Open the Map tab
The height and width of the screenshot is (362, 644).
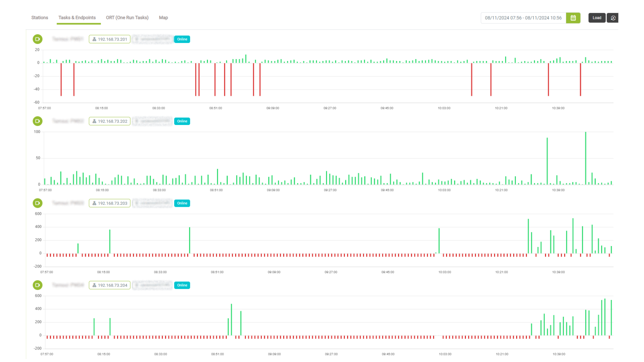(163, 17)
